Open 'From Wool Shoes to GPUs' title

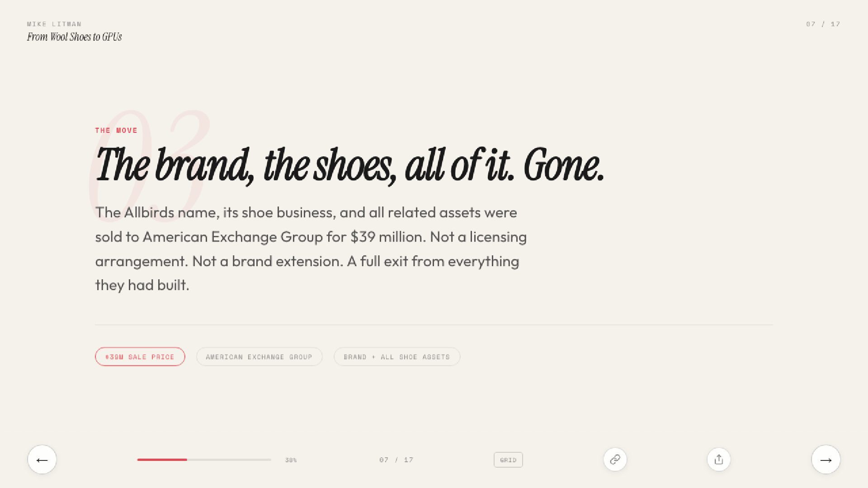74,37
